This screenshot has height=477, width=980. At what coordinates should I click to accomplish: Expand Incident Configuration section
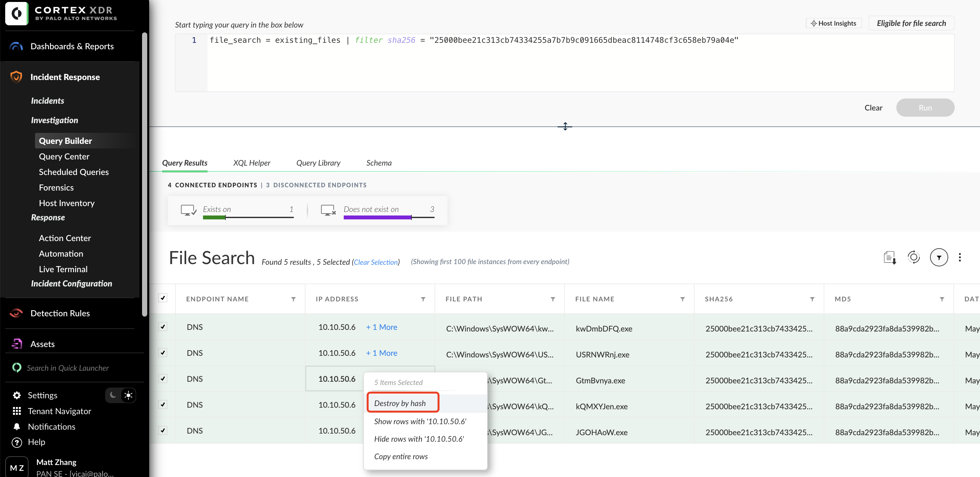(72, 284)
